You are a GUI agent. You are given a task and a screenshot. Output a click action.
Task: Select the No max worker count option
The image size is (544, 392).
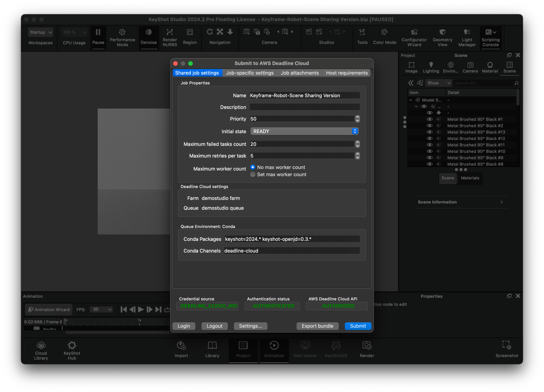coord(253,167)
